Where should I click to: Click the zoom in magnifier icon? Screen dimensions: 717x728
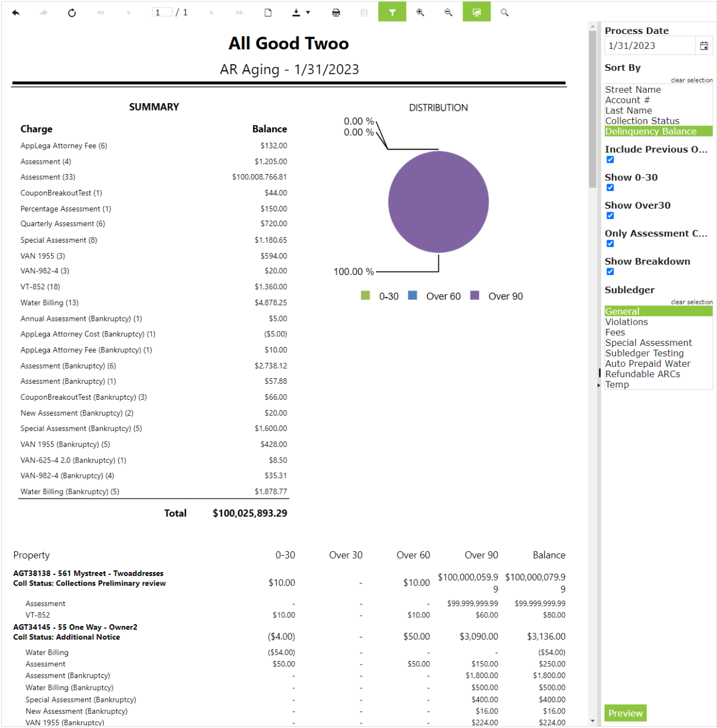[420, 12]
